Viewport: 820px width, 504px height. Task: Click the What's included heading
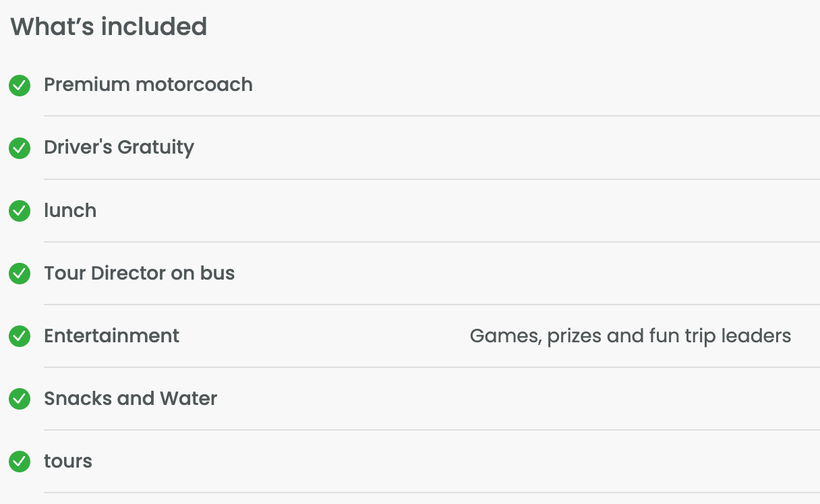(x=109, y=27)
